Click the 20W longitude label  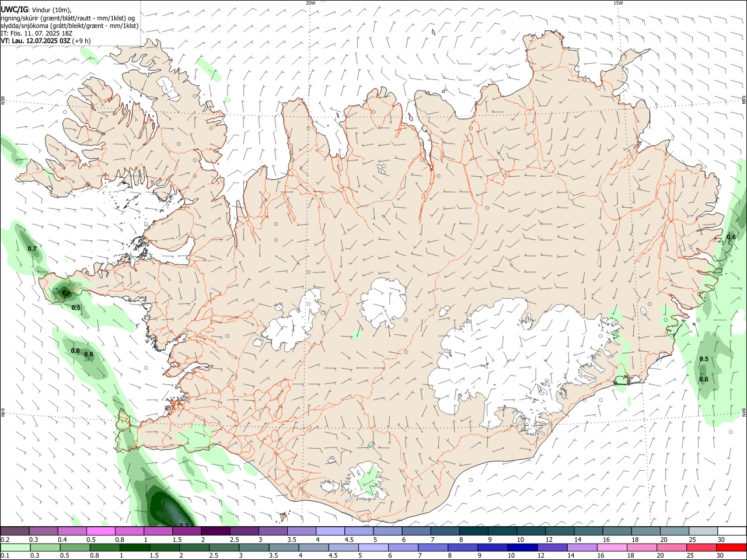coord(310,3)
